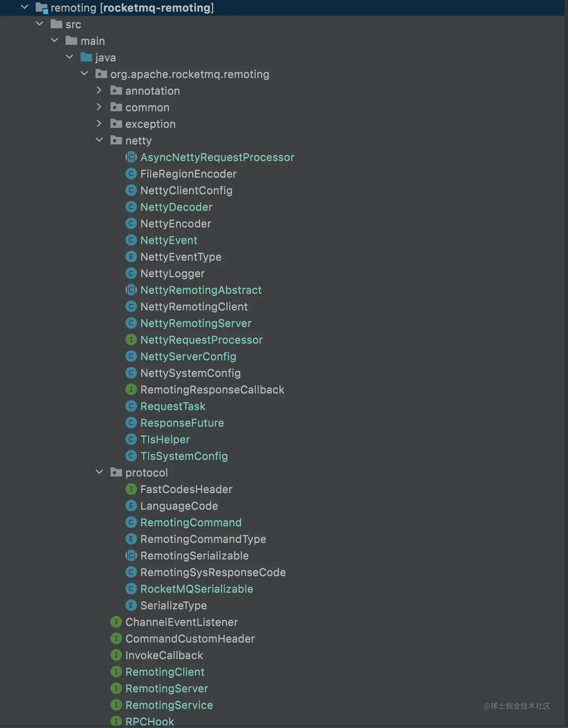Select the TlsHelper class file

[165, 440]
